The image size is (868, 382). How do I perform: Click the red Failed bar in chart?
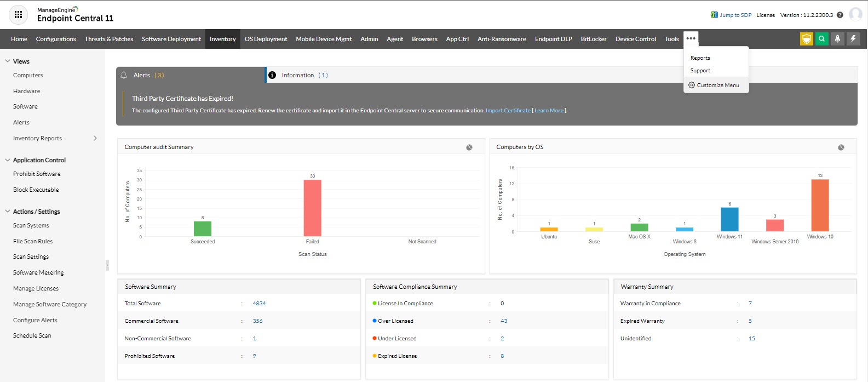pyautogui.click(x=312, y=208)
